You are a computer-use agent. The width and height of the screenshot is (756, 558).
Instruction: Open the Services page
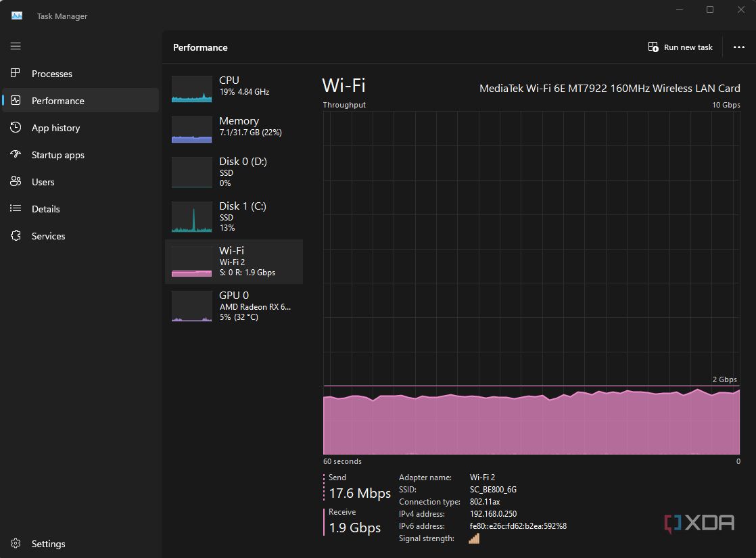(x=80, y=235)
